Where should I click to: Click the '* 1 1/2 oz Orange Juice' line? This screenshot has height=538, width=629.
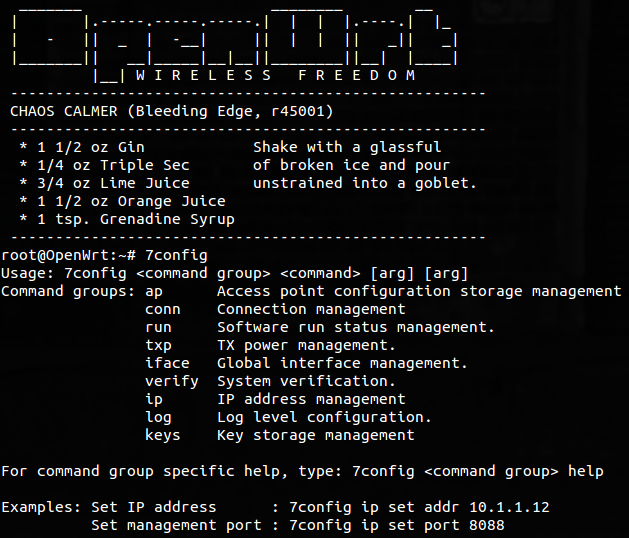122,201
